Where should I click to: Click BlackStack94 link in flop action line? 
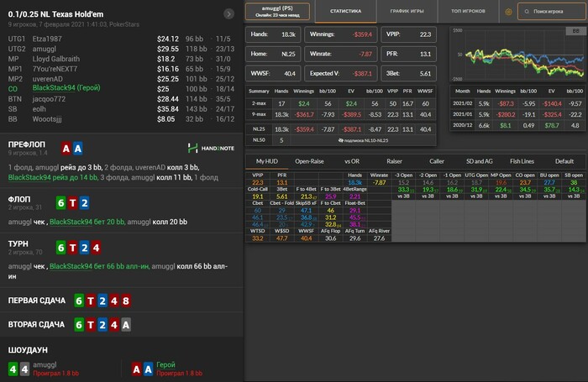click(x=71, y=222)
